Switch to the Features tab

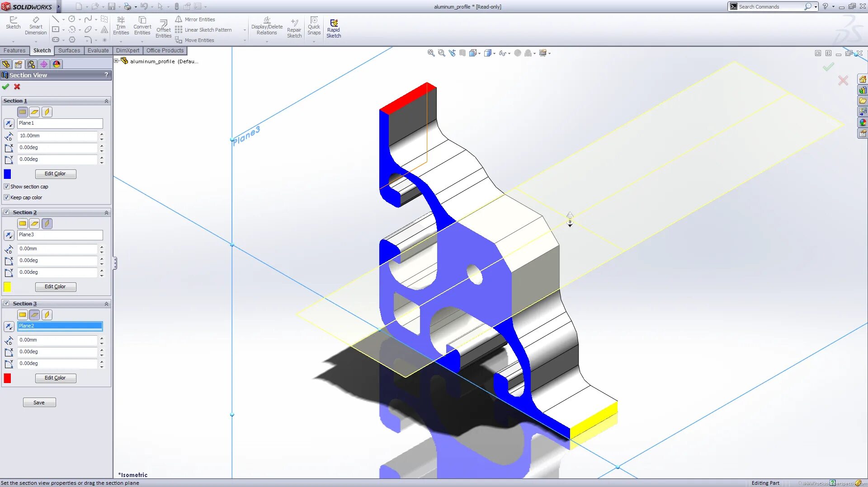[x=14, y=50]
